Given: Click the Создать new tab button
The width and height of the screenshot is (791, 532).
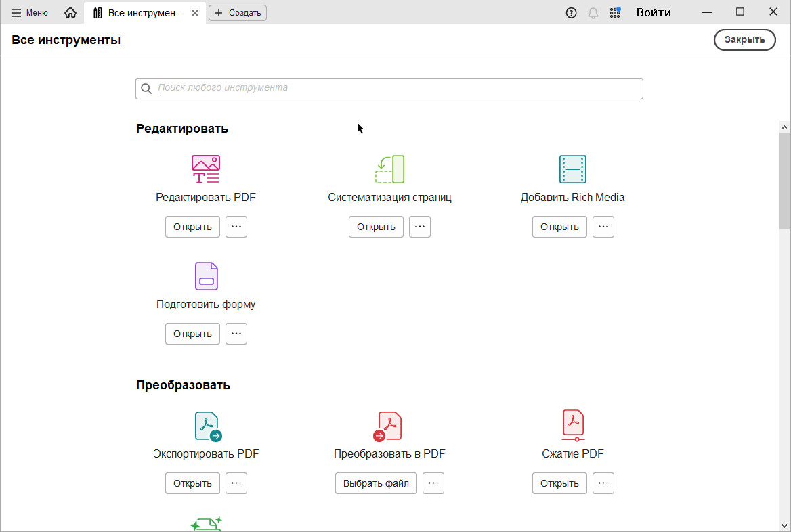Looking at the screenshot, I should pos(238,13).
